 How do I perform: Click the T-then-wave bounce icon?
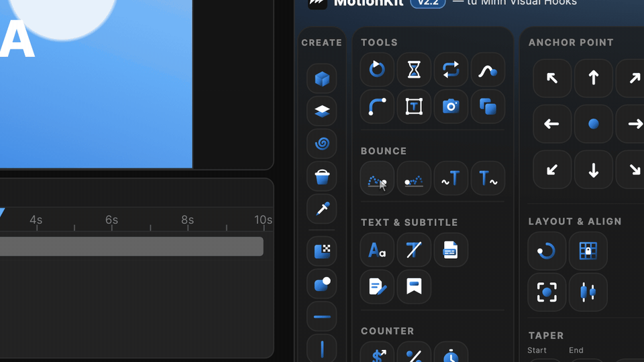pos(488,178)
